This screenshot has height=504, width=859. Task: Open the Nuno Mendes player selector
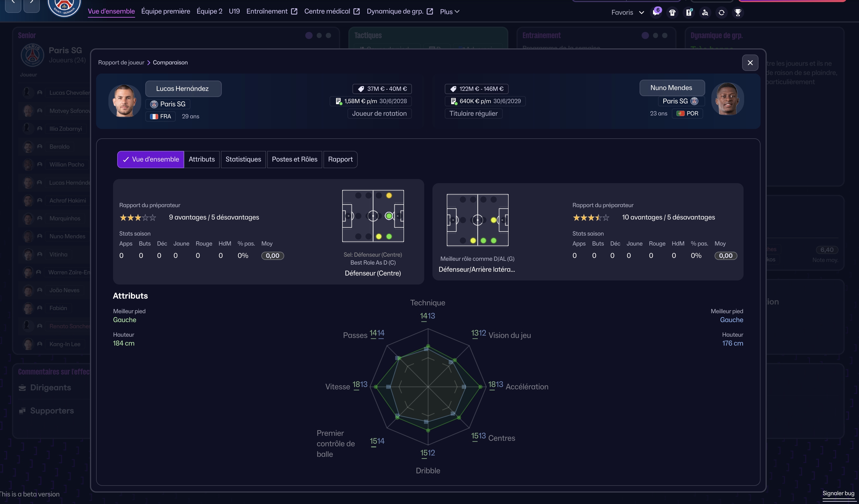[672, 88]
